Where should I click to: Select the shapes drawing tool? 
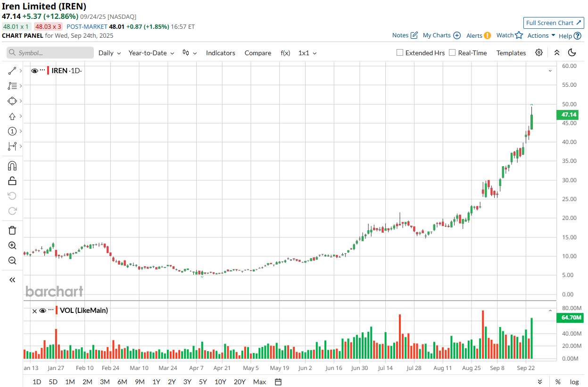pos(12,101)
